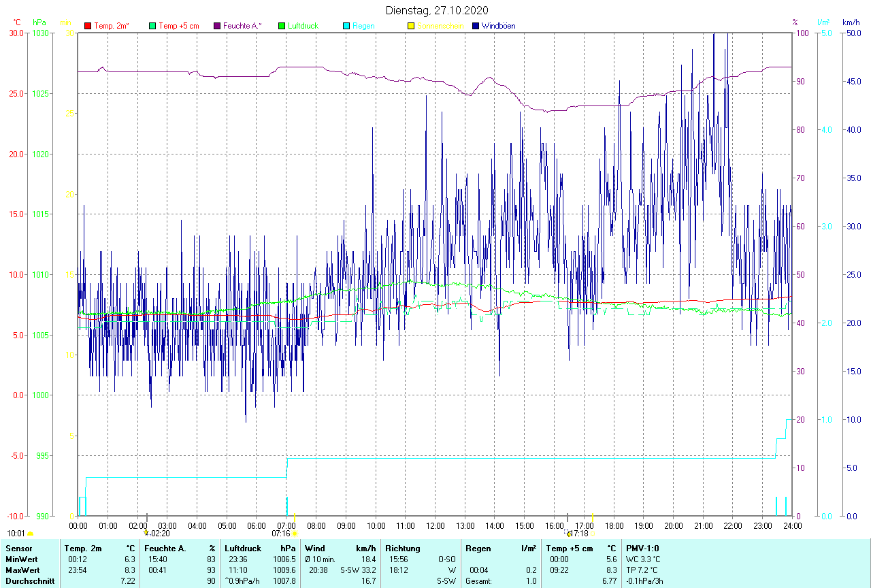The width and height of the screenshot is (871, 588).
Task: Click the MaxWert row label
Action: [22, 570]
